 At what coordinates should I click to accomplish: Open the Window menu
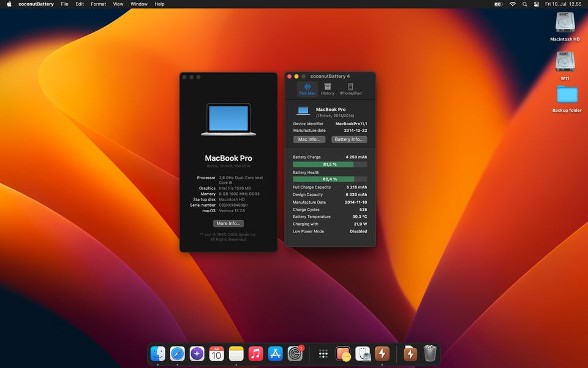(139, 4)
